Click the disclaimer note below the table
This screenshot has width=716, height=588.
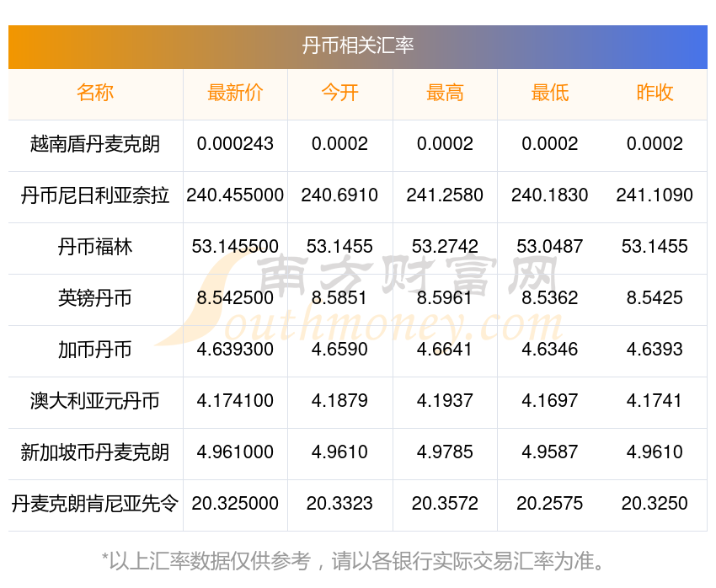pyautogui.click(x=352, y=561)
